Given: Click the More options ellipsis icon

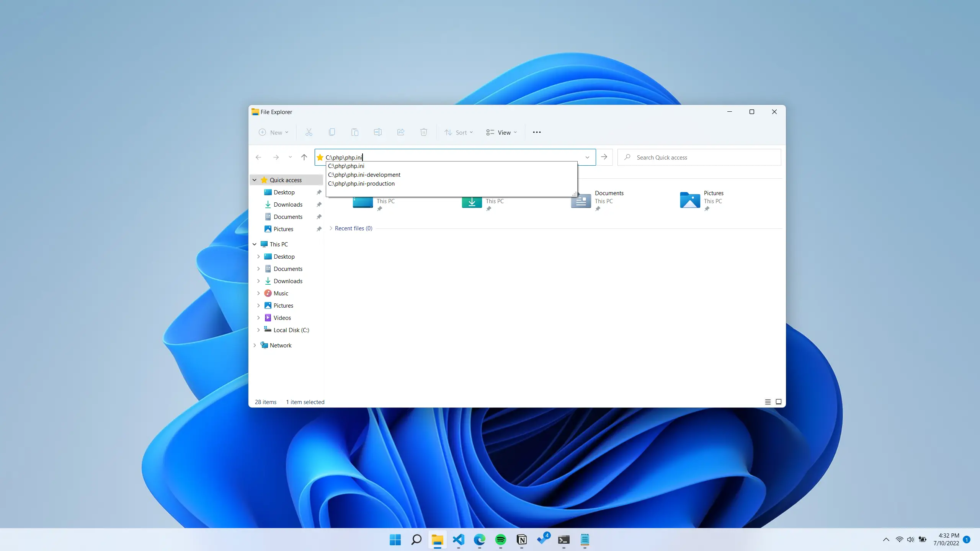Looking at the screenshot, I should (x=537, y=132).
